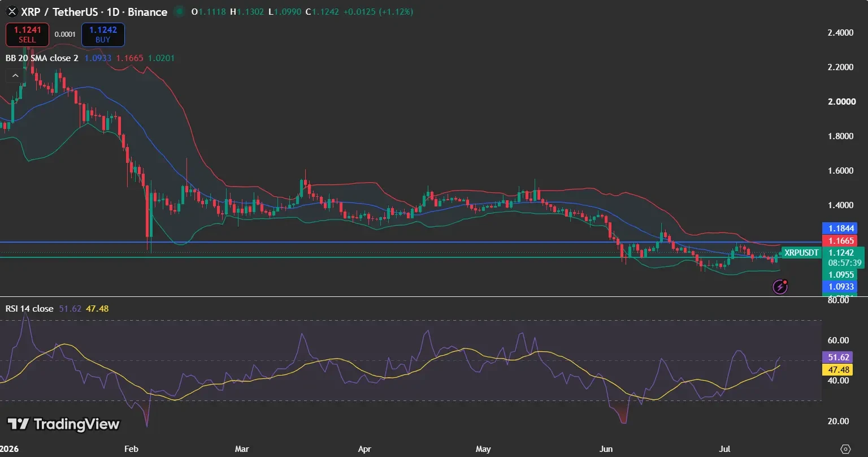
Task: Click the red SELL button at 1.1241
Action: (x=27, y=35)
